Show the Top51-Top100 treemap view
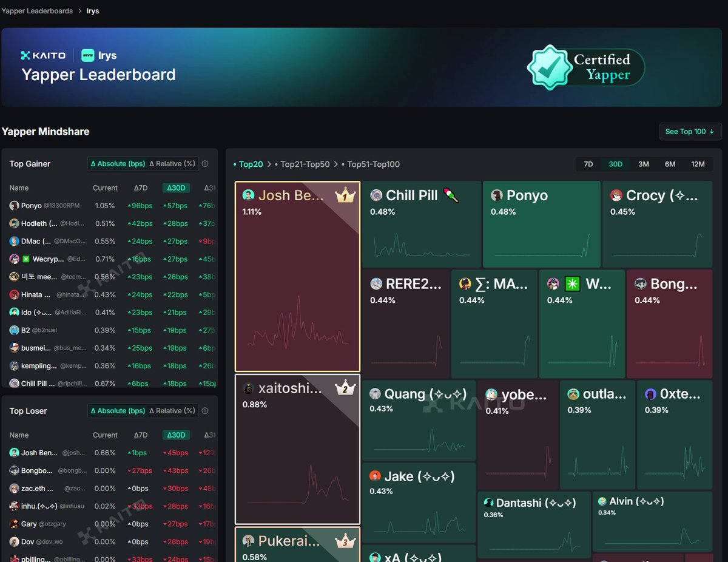This screenshot has height=562, width=728. coord(370,164)
